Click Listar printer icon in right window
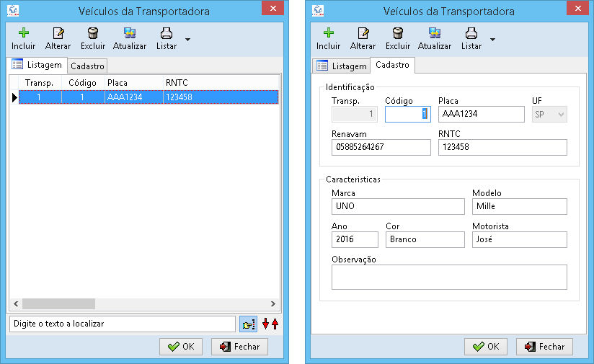 [471, 33]
